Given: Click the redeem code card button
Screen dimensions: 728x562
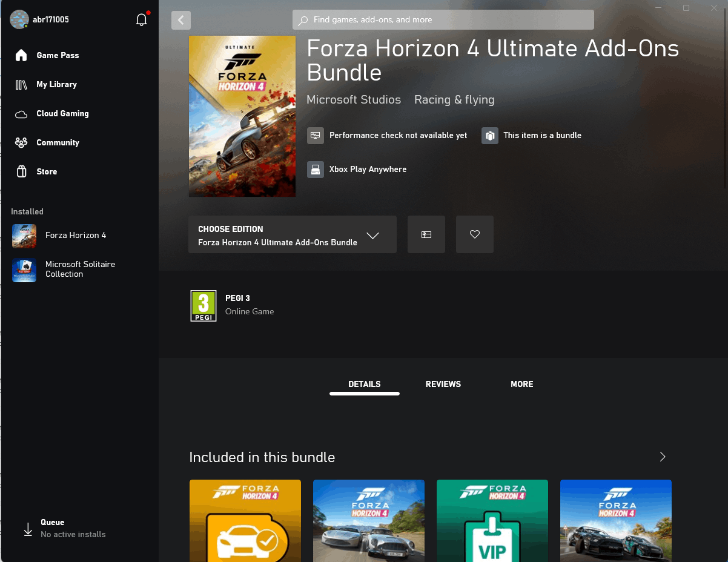Looking at the screenshot, I should pyautogui.click(x=426, y=234).
